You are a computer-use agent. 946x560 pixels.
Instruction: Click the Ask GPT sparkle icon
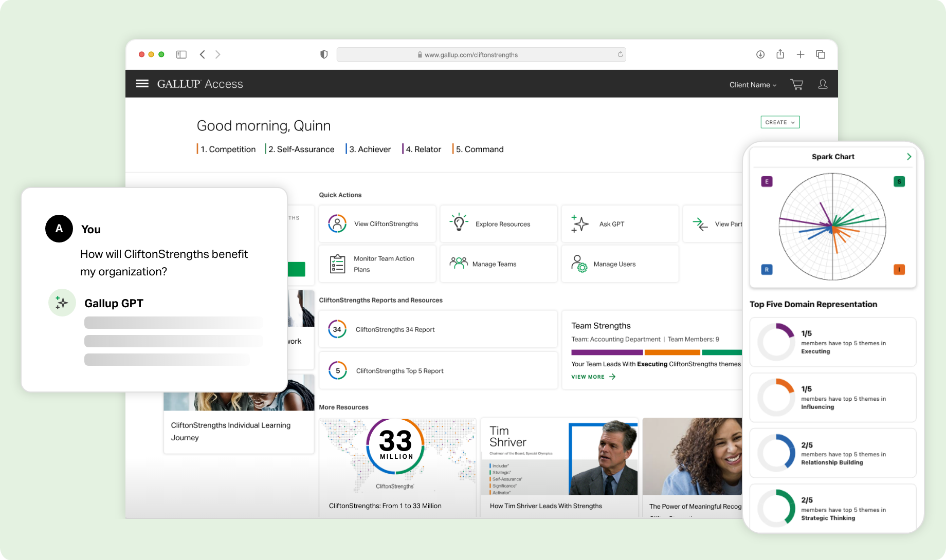580,224
